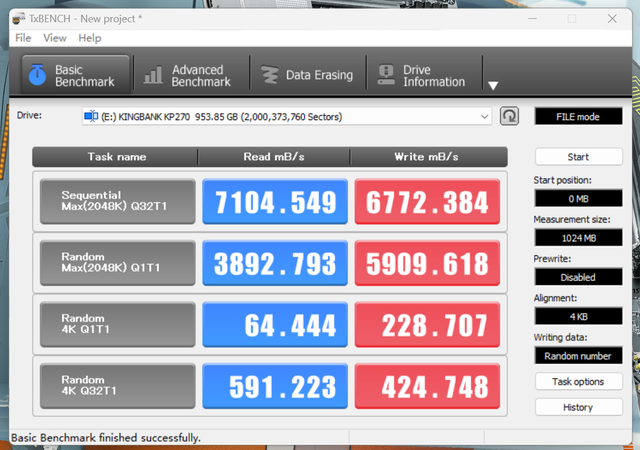
Task: Click the TxBENCH app icon in title bar
Action: 19,19
